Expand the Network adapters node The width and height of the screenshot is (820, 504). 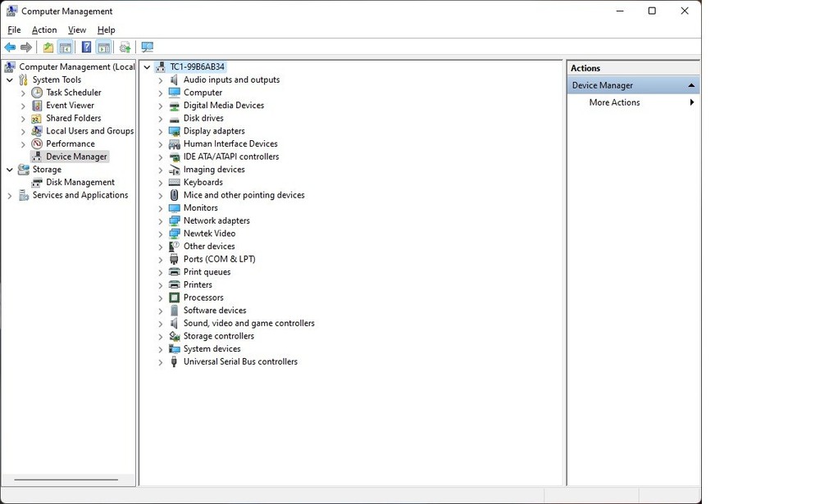click(x=161, y=221)
